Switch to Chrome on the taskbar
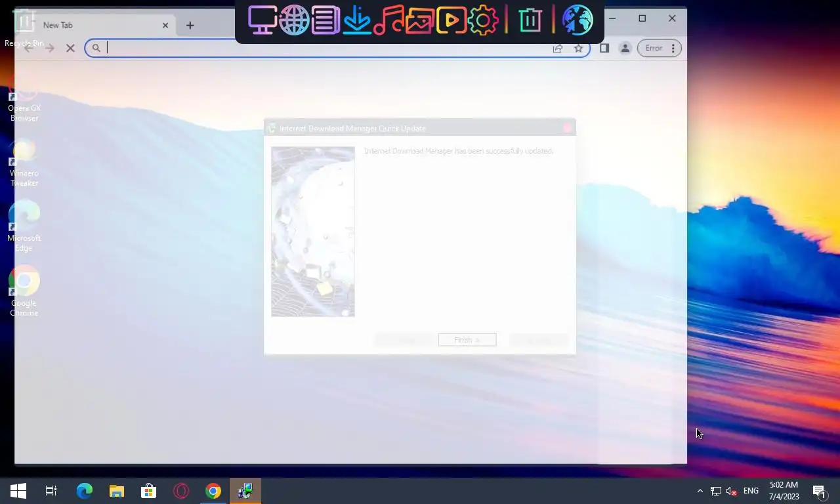The width and height of the screenshot is (840, 504). click(213, 490)
